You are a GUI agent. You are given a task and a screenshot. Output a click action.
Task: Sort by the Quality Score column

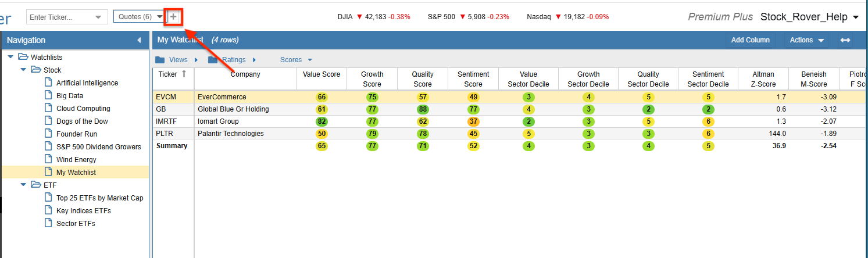click(423, 79)
